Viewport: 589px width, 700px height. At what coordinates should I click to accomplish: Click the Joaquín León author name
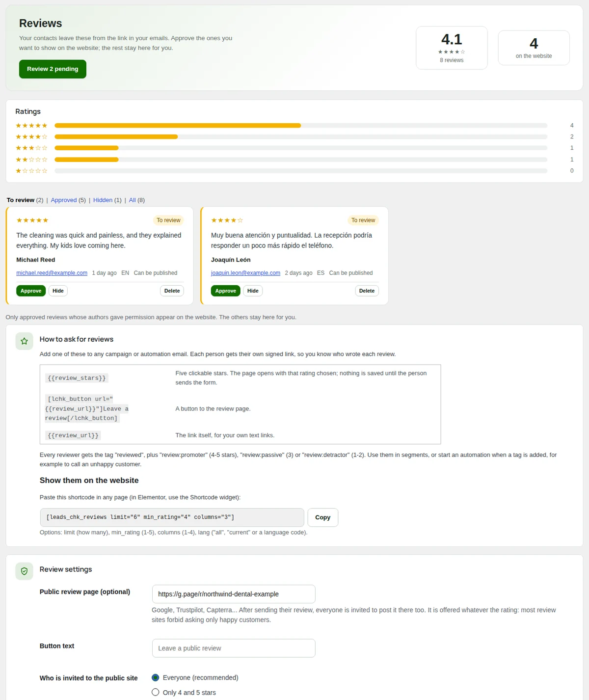[231, 260]
